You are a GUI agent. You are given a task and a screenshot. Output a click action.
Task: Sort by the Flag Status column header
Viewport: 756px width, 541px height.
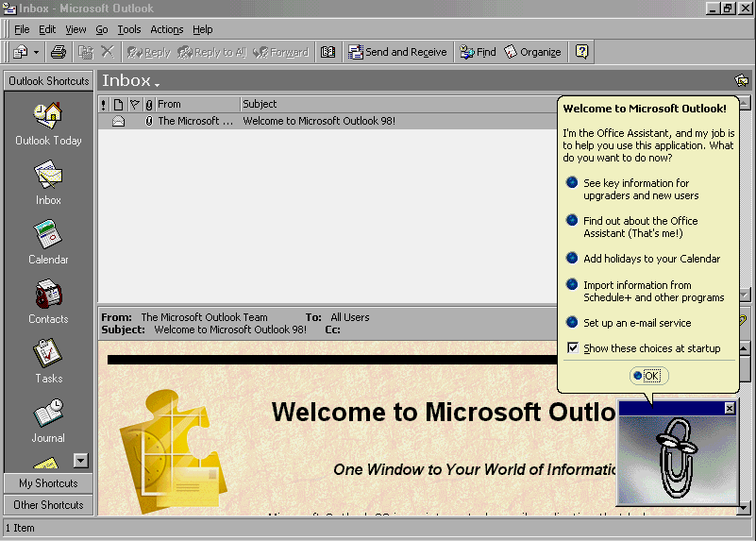click(x=135, y=104)
